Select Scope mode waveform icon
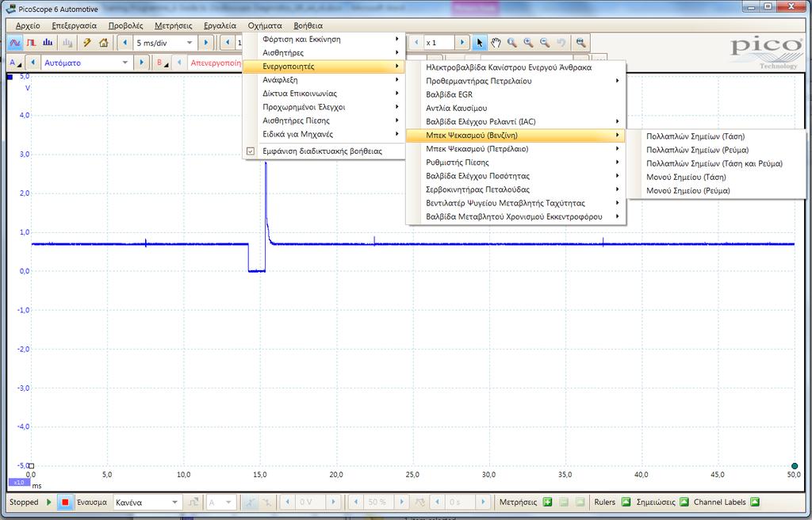 pyautogui.click(x=14, y=43)
